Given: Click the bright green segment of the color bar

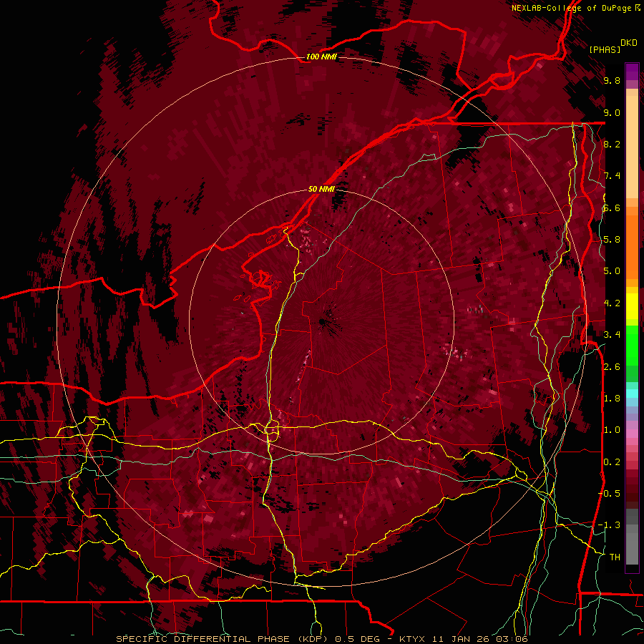Looking at the screenshot, I should pyautogui.click(x=632, y=346).
